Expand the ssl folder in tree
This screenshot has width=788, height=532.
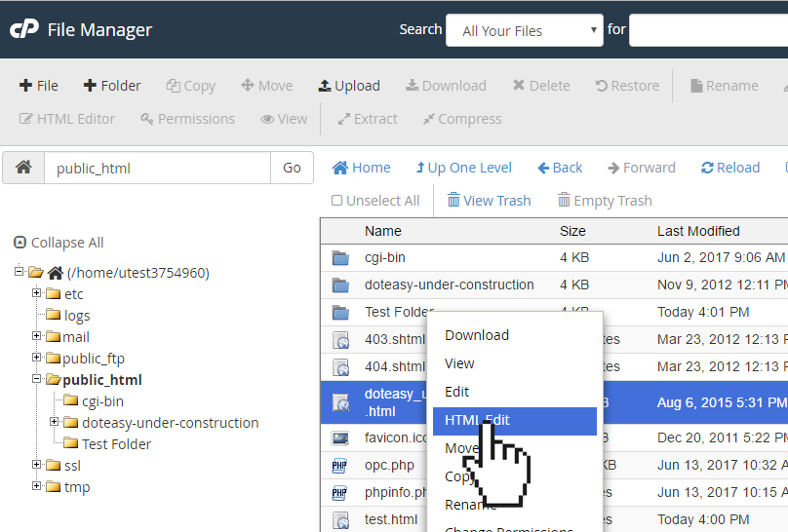pyautogui.click(x=36, y=464)
